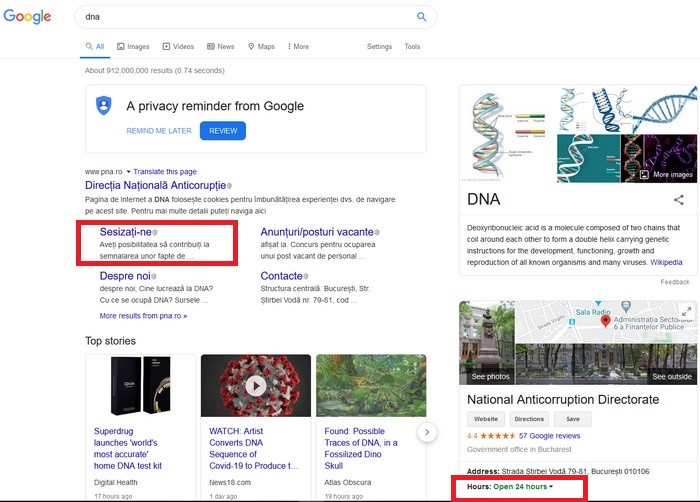Open Direcția Națională Anticorupție result

(155, 185)
